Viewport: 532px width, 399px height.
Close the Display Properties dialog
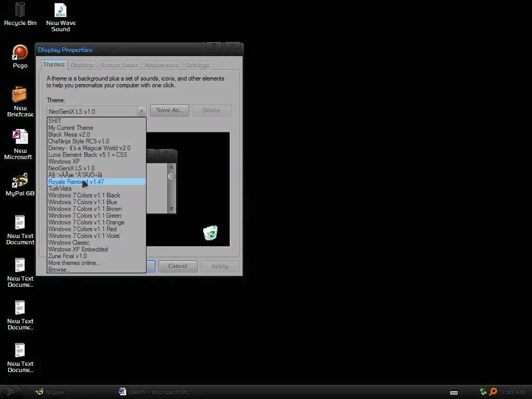point(232,46)
